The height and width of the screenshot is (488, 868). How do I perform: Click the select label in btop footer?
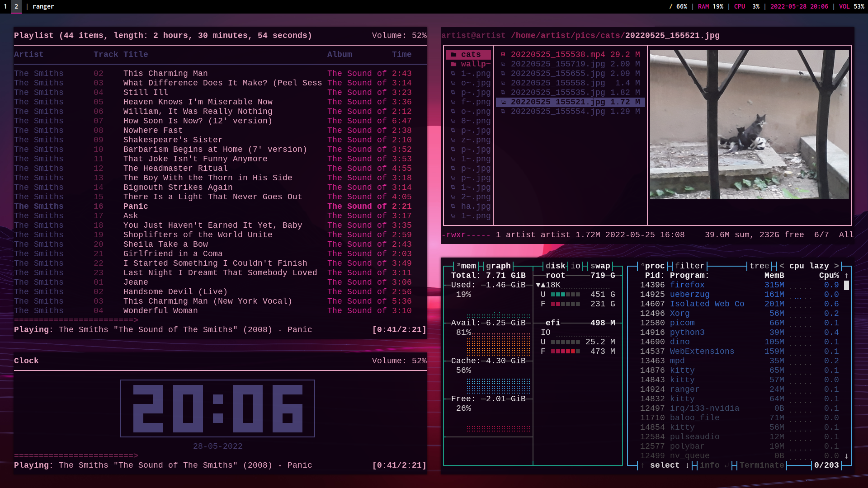[665, 465]
